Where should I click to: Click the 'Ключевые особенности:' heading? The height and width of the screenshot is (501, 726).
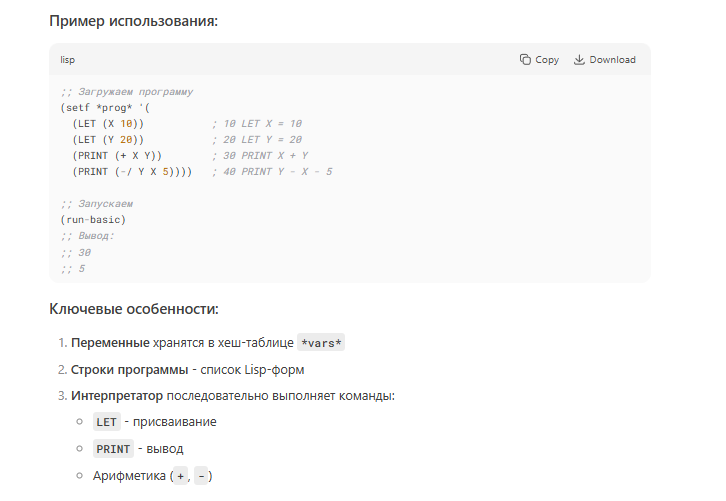click(x=134, y=309)
